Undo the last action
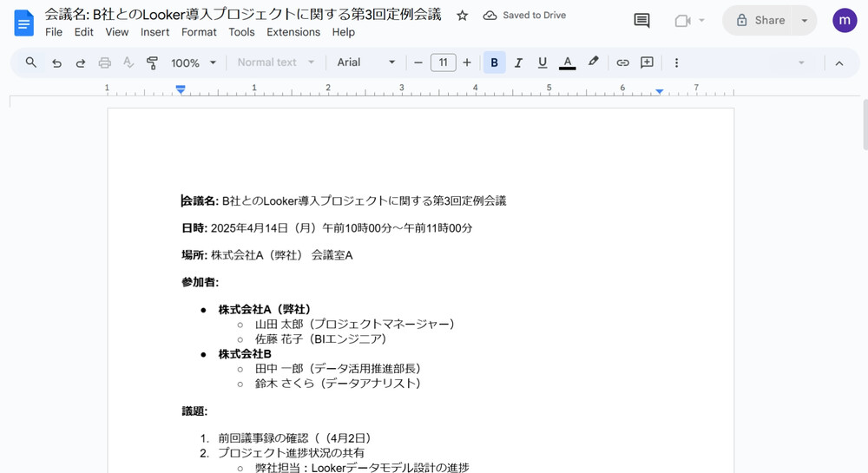Image resolution: width=868 pixels, height=473 pixels. pyautogui.click(x=56, y=62)
